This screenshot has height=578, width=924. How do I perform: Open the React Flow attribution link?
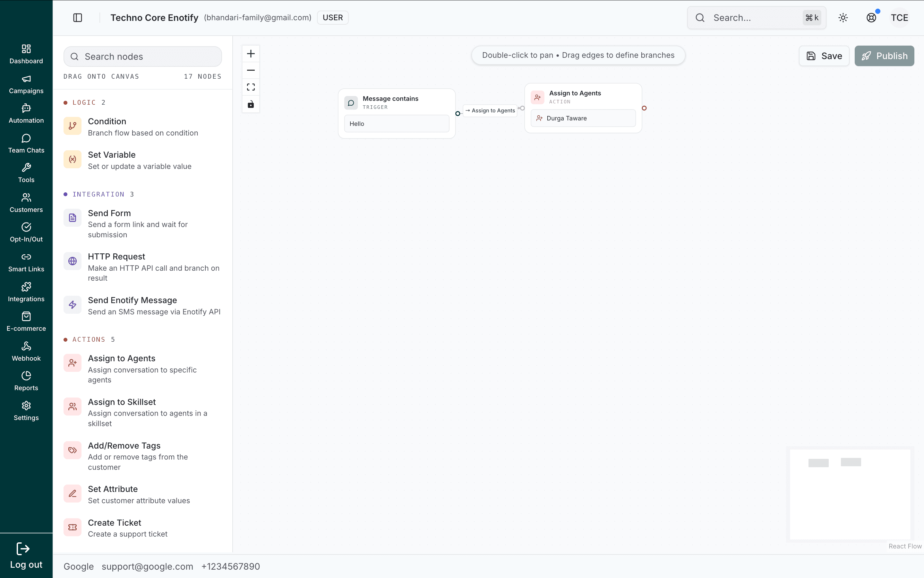pos(905,546)
